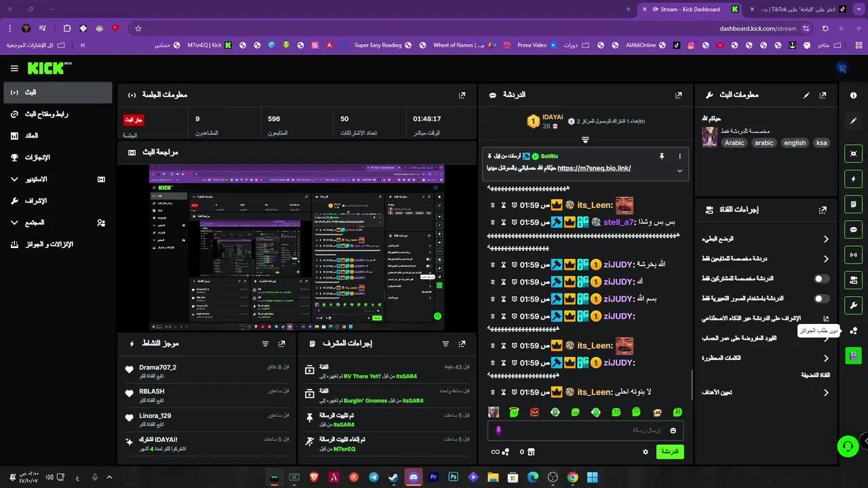
Task: Open Steam from the taskbar
Action: (393, 477)
